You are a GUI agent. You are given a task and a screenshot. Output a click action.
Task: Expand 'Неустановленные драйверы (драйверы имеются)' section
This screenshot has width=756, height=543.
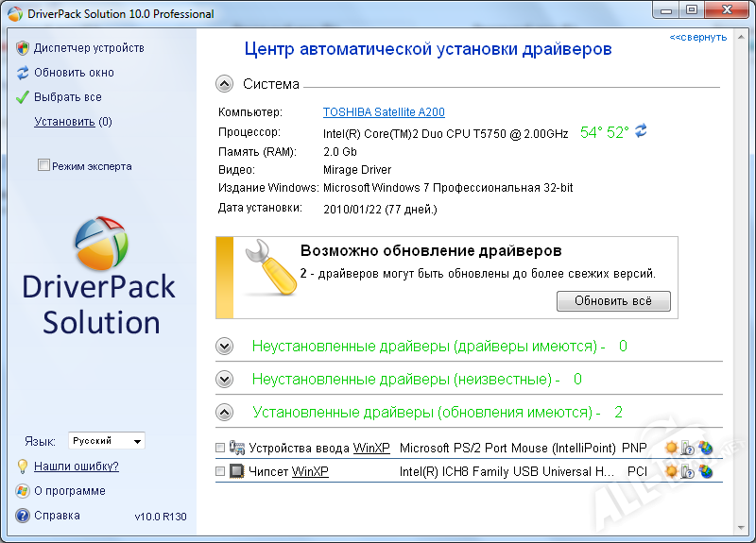(224, 347)
